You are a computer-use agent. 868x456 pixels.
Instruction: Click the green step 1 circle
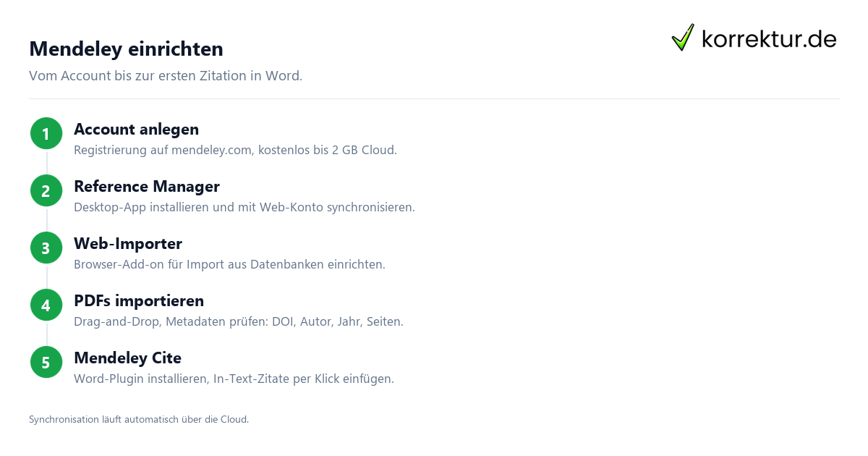46,134
